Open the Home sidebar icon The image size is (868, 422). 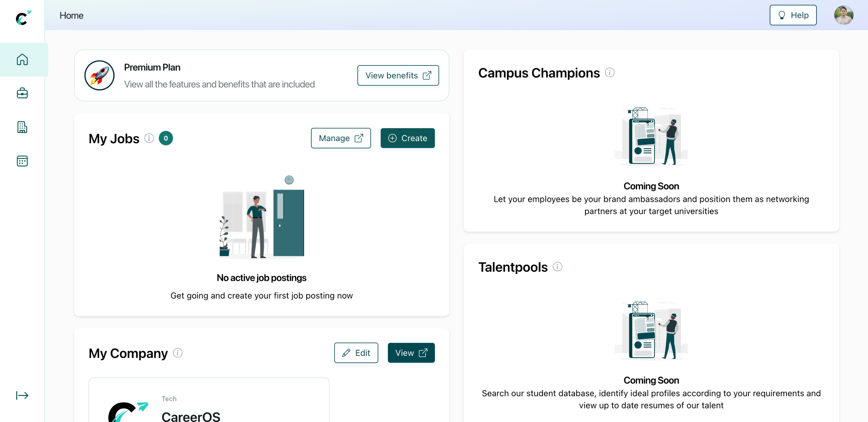[22, 59]
